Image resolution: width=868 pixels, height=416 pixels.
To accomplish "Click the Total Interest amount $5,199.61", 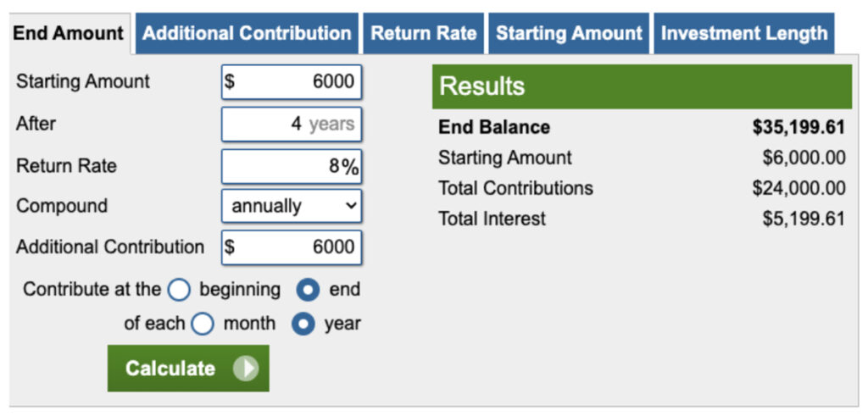I will click(x=804, y=219).
